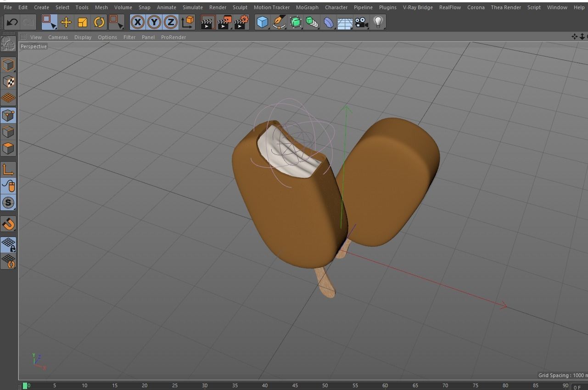Toggle Workplane mode
This screenshot has height=390, width=588.
pyautogui.click(x=8, y=98)
